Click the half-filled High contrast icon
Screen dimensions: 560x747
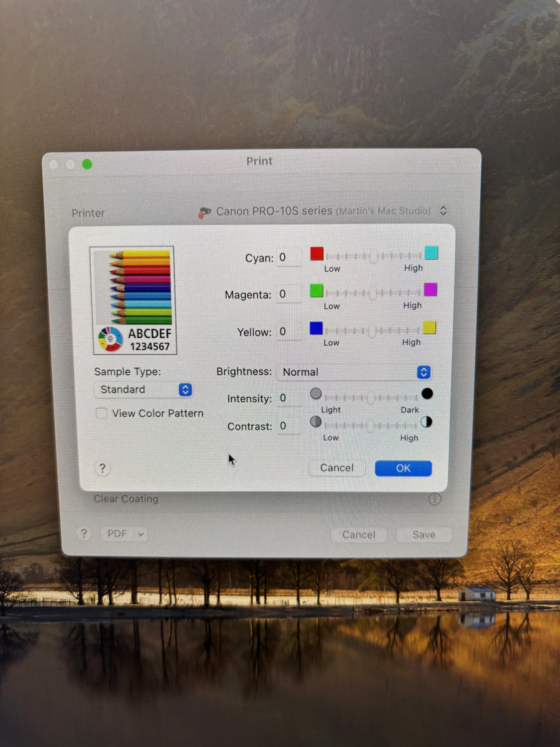pyautogui.click(x=426, y=422)
